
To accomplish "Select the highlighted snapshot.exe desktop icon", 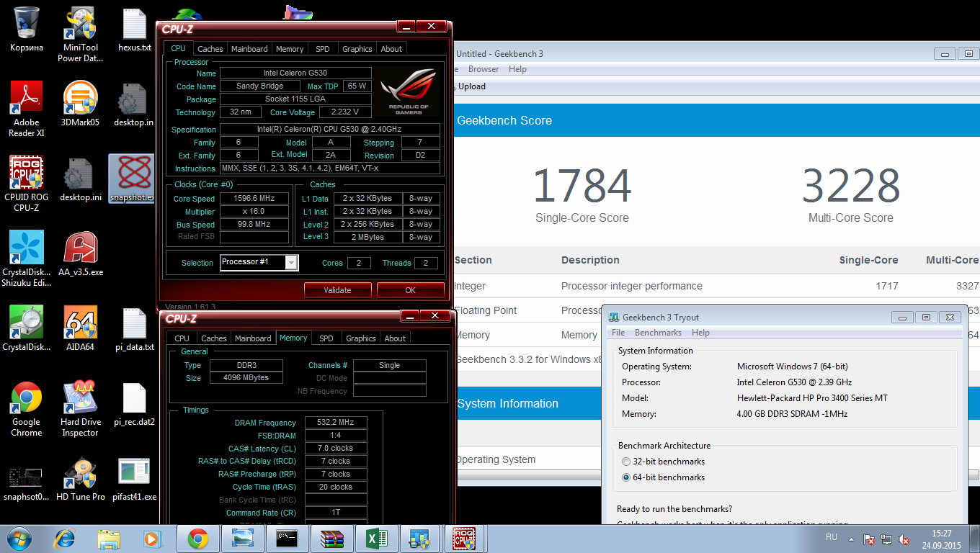I will pos(131,179).
